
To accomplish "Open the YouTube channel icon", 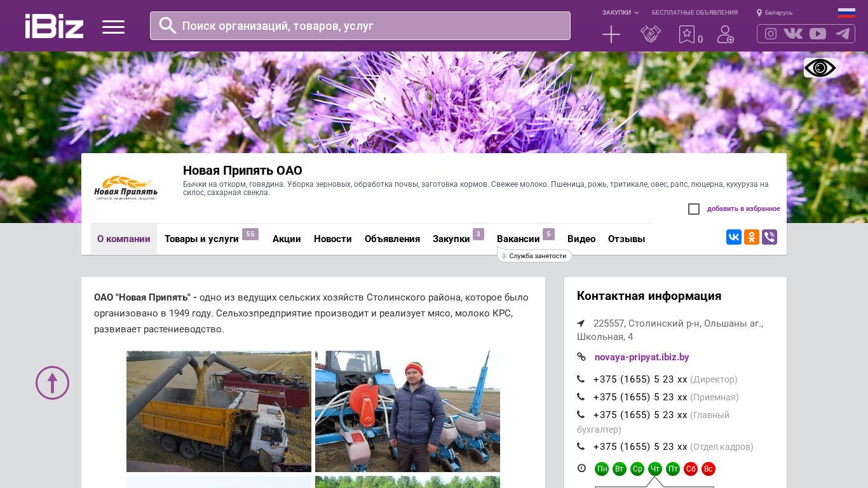I will [x=818, y=34].
